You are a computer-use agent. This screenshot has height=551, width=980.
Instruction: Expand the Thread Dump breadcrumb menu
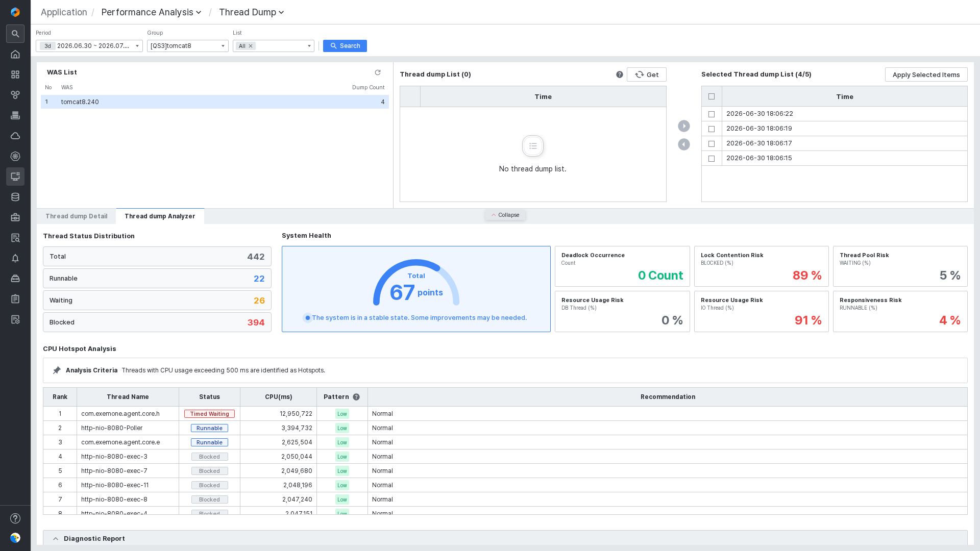(x=251, y=12)
